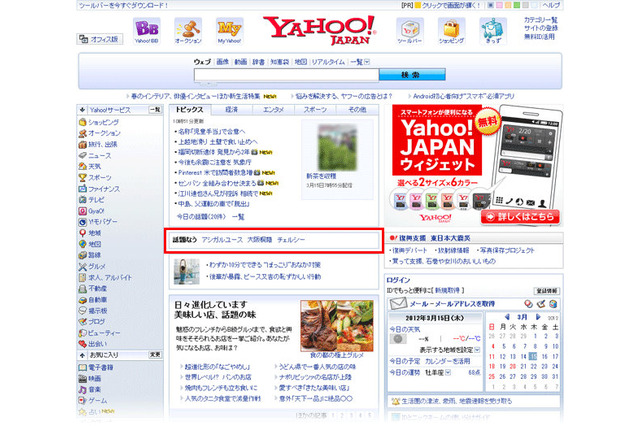Click sidebar ニュース service icon
Screen dimensions: 640x426
click(82, 155)
